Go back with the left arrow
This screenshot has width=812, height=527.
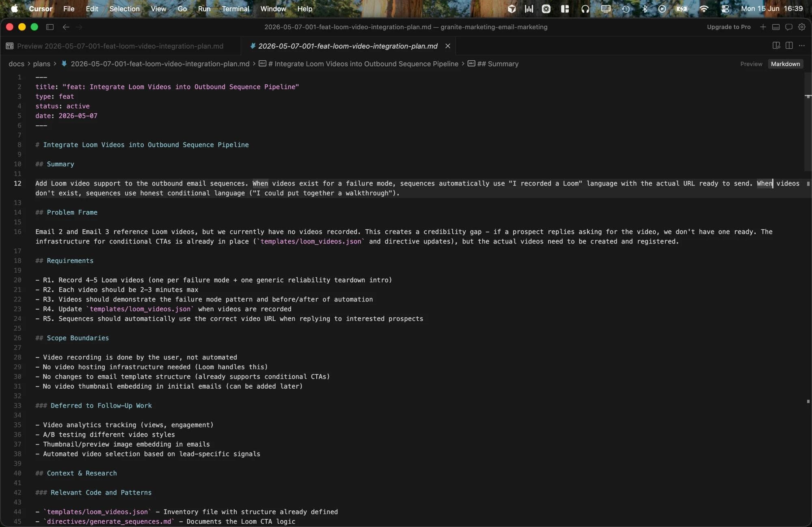[66, 27]
